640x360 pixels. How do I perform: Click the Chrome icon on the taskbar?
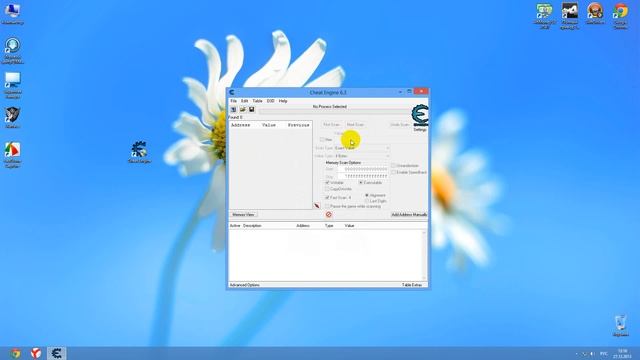[16, 353]
